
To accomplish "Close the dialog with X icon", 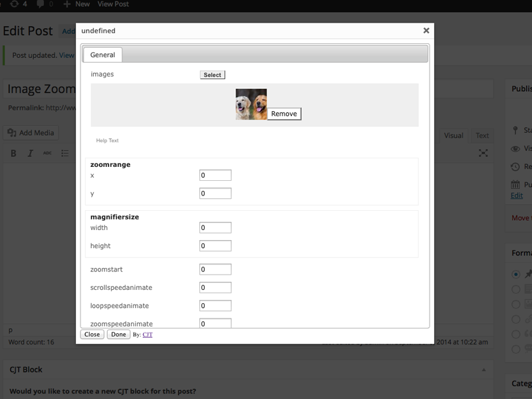I will click(426, 31).
